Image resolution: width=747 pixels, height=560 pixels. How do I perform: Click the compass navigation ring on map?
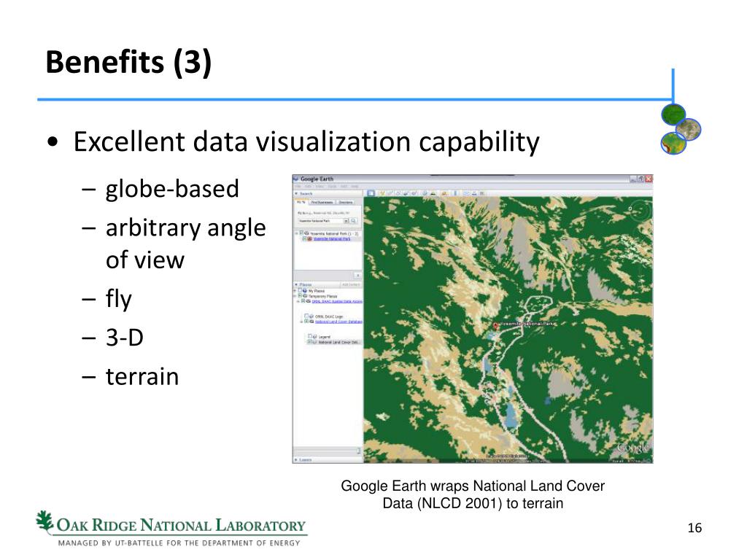click(641, 210)
